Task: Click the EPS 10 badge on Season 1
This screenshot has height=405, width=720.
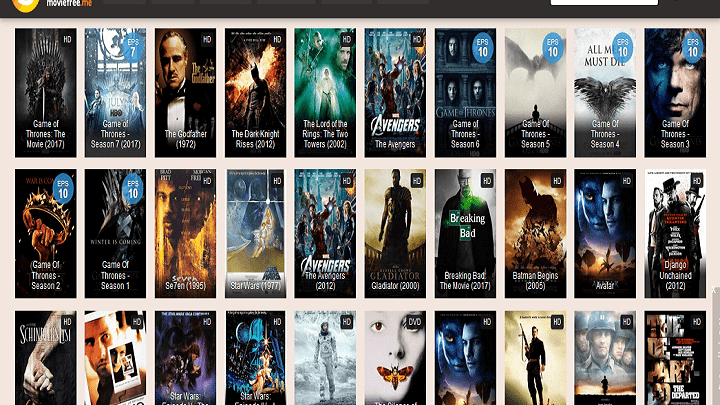Action: 133,189
